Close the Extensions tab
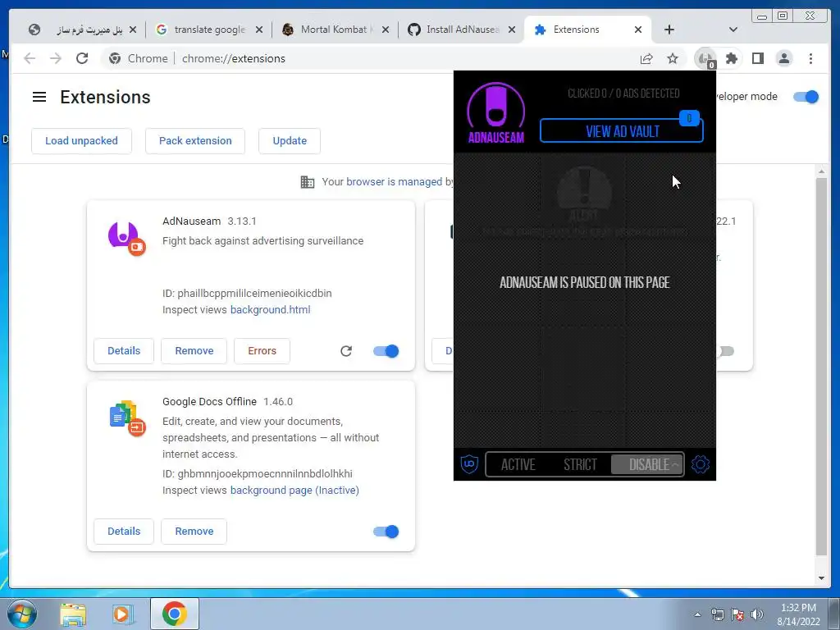840x630 pixels. coord(638,30)
